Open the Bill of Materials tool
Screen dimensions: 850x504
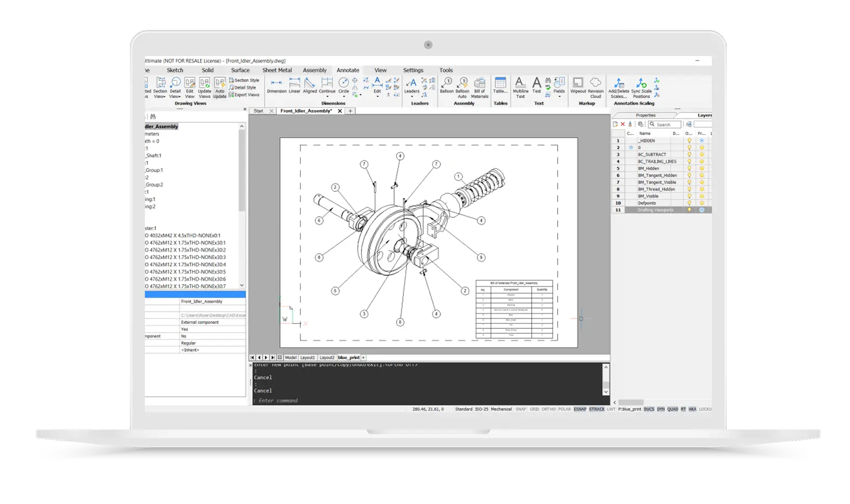pos(479,88)
